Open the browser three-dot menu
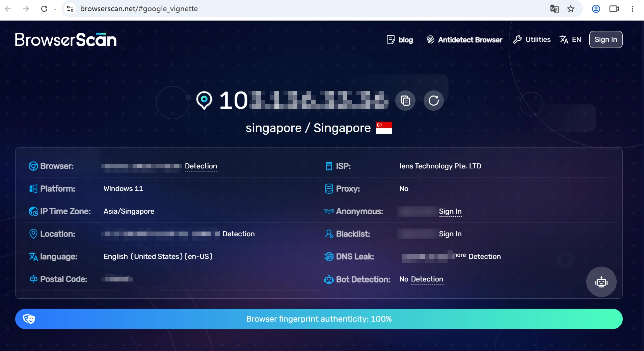 pyautogui.click(x=633, y=9)
